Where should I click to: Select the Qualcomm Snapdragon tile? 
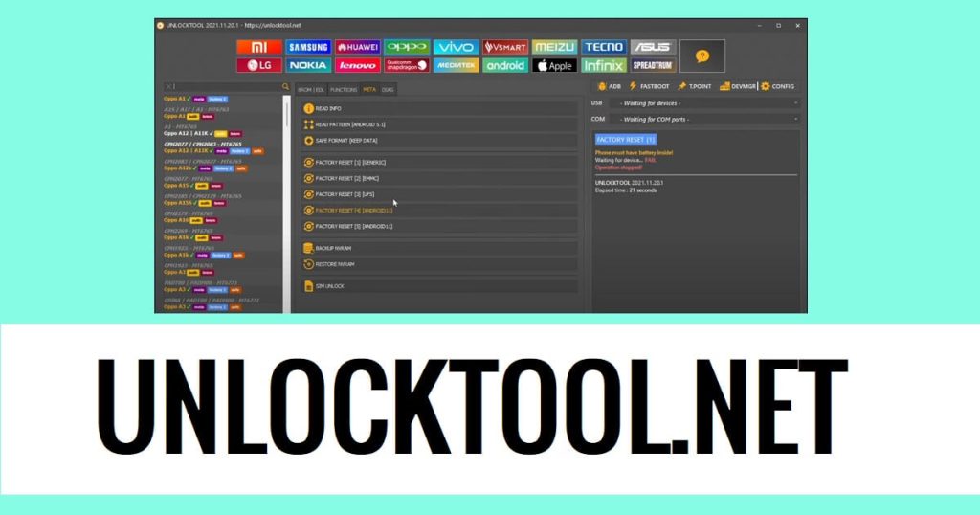(407, 65)
